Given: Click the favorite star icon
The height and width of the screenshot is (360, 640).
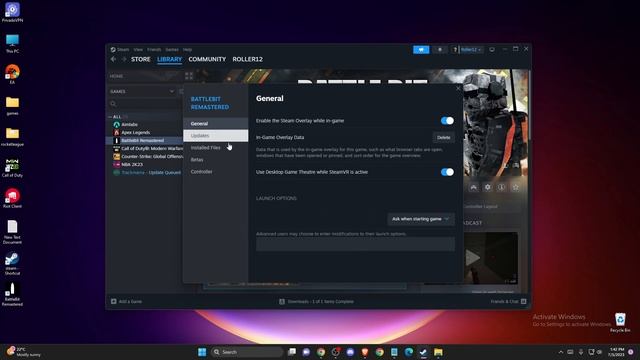Looking at the screenshot, I should pyautogui.click(x=516, y=187).
